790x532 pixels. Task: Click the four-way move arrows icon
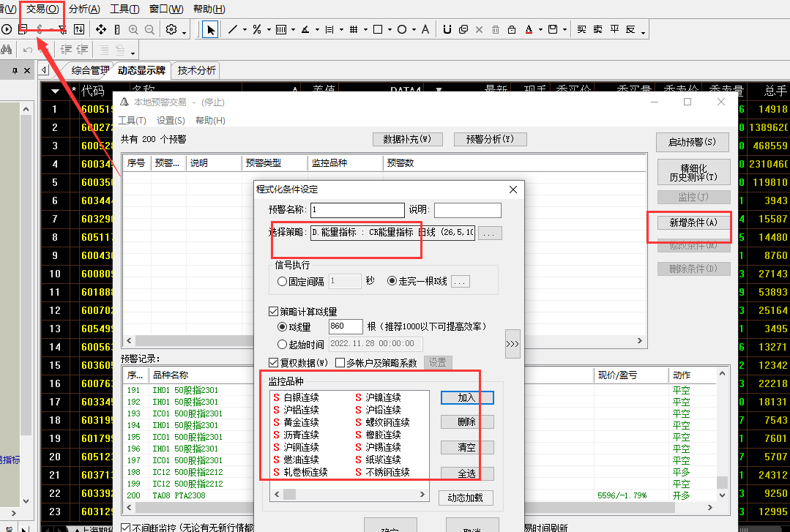[101, 29]
